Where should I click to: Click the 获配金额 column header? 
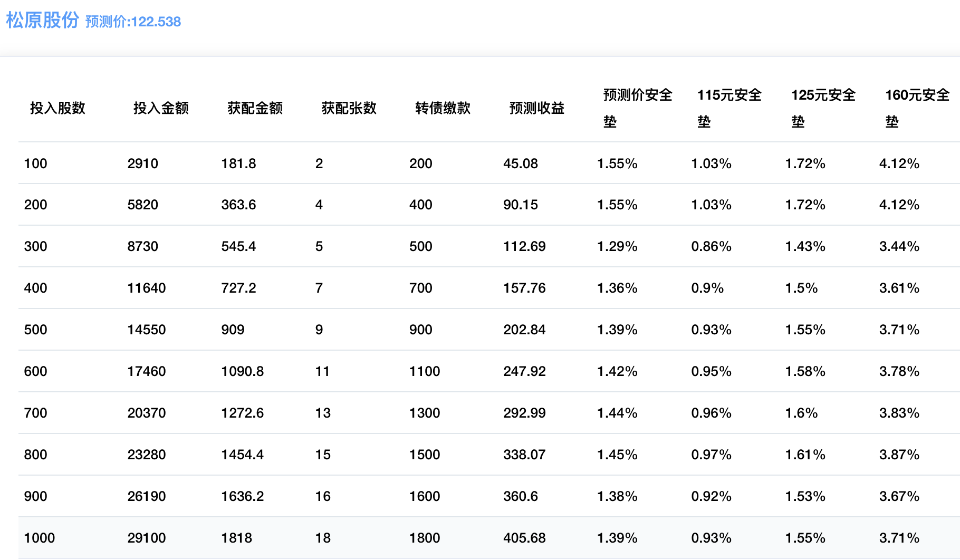pos(255,108)
